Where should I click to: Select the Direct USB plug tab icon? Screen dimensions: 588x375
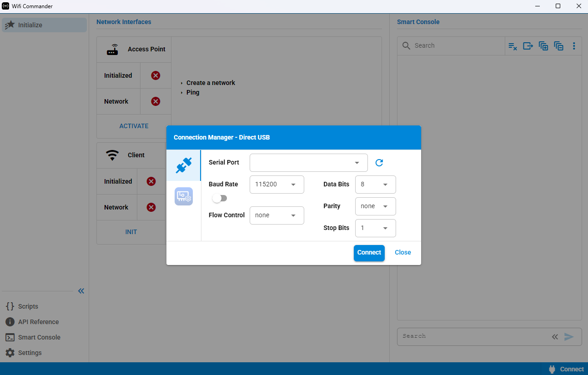[x=184, y=165]
